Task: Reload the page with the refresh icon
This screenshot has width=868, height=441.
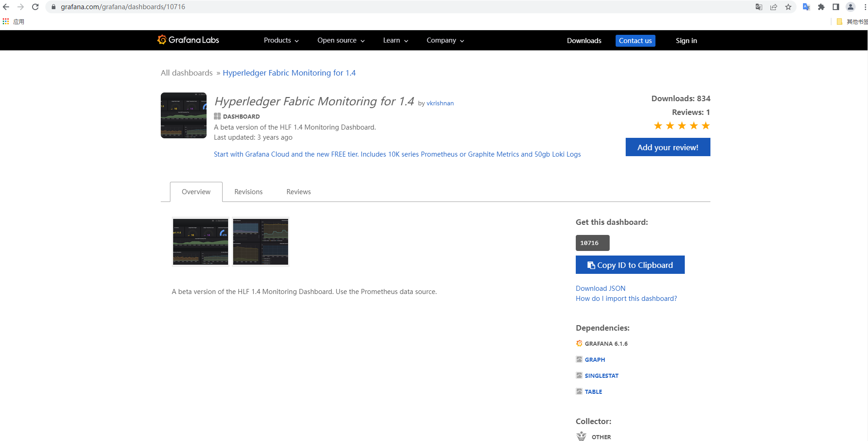Action: 35,7
